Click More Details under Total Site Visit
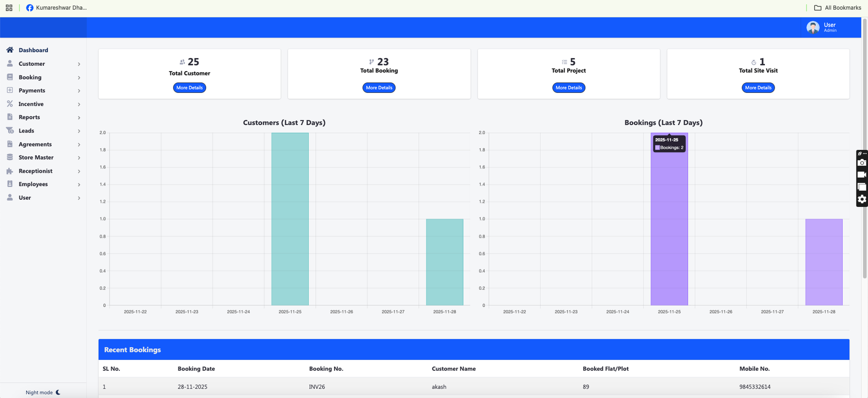 pyautogui.click(x=758, y=88)
